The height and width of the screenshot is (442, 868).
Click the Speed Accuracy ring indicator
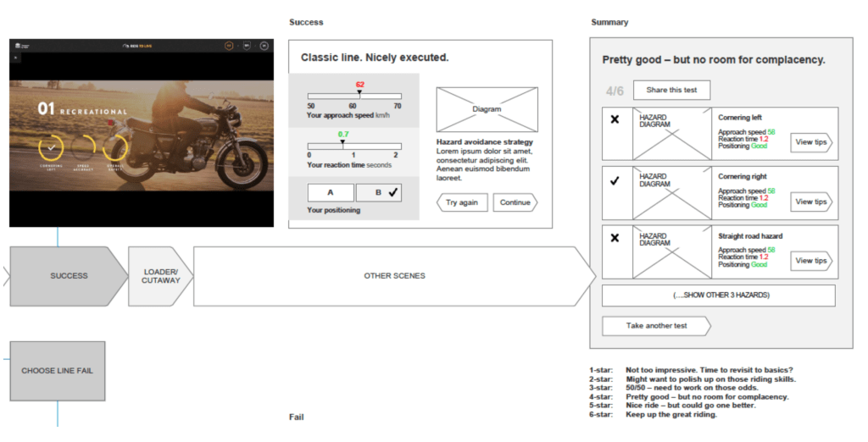point(83,146)
